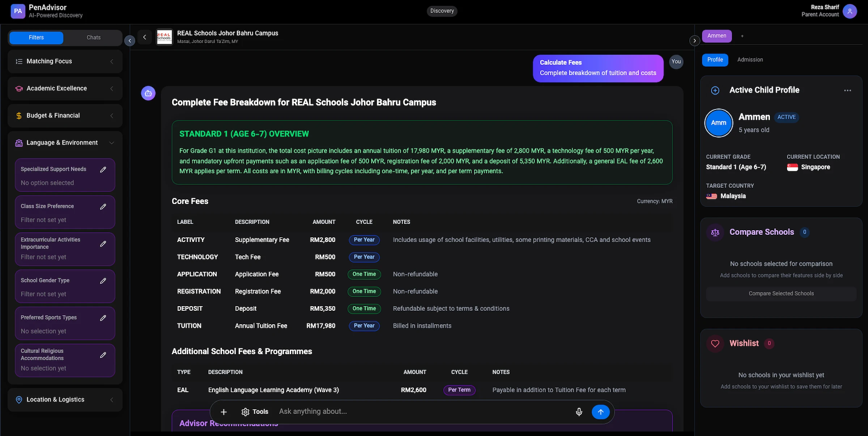Expand the Budget & Financial section
This screenshot has height=436, width=868.
pyautogui.click(x=65, y=116)
